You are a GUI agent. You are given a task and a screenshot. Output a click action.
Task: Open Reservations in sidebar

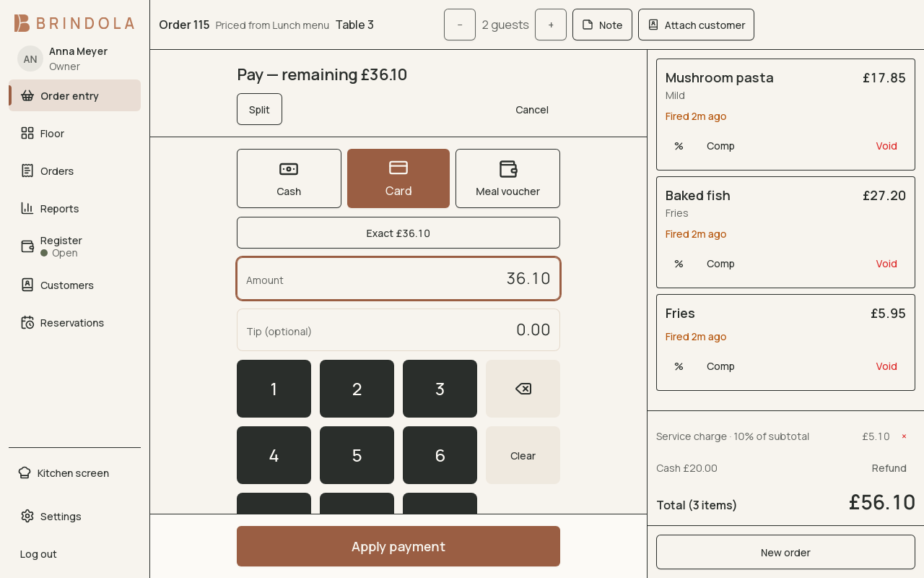pyautogui.click(x=74, y=322)
